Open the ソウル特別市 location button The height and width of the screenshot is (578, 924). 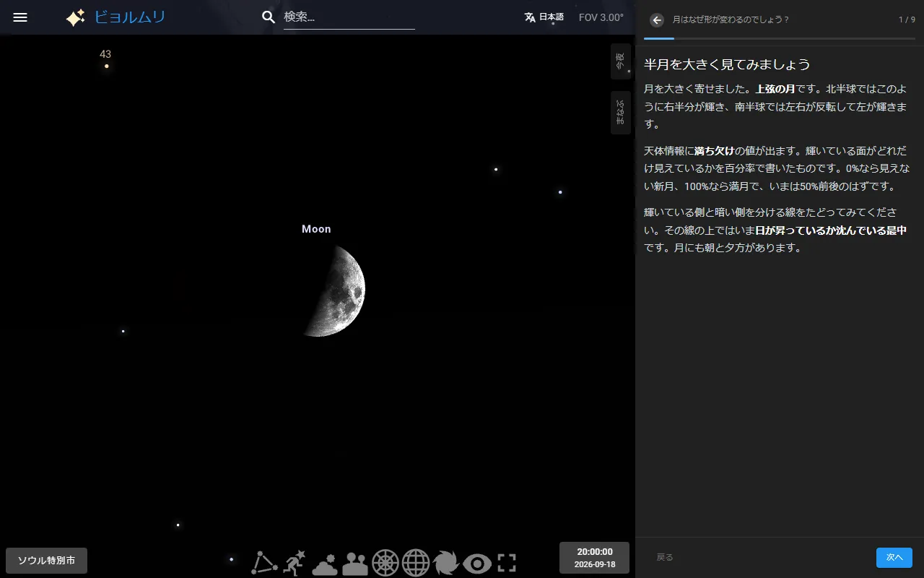tap(46, 561)
